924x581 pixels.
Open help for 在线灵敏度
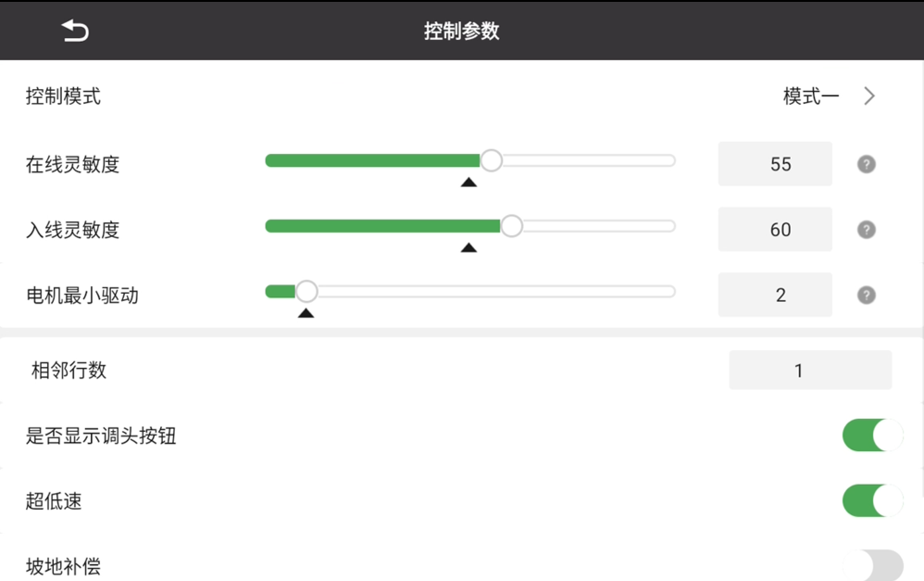click(x=867, y=164)
